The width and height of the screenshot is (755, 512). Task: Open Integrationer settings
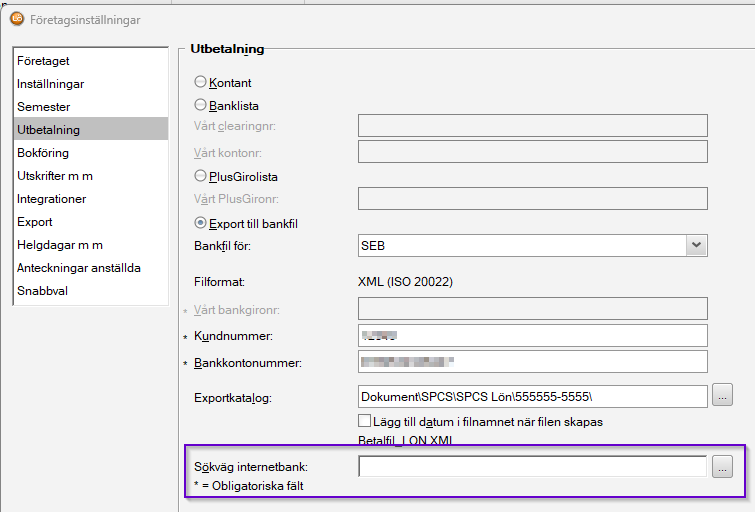[91, 199]
